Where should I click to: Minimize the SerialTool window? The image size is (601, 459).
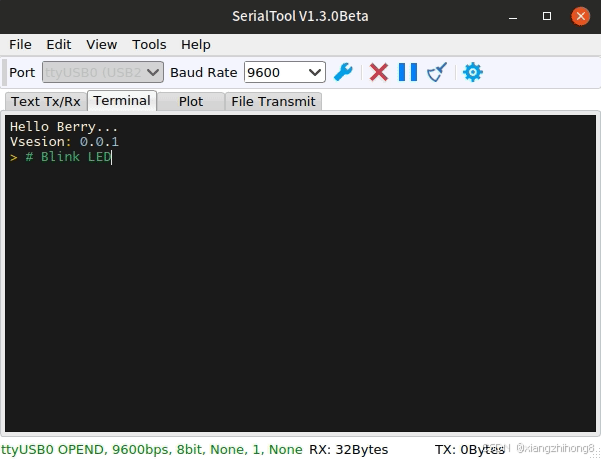pos(513,16)
